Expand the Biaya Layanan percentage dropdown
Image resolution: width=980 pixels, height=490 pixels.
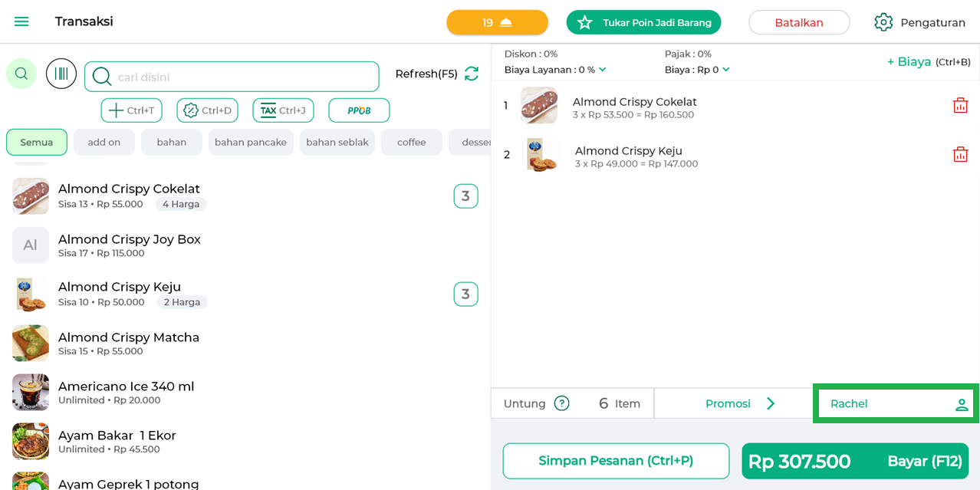click(603, 70)
